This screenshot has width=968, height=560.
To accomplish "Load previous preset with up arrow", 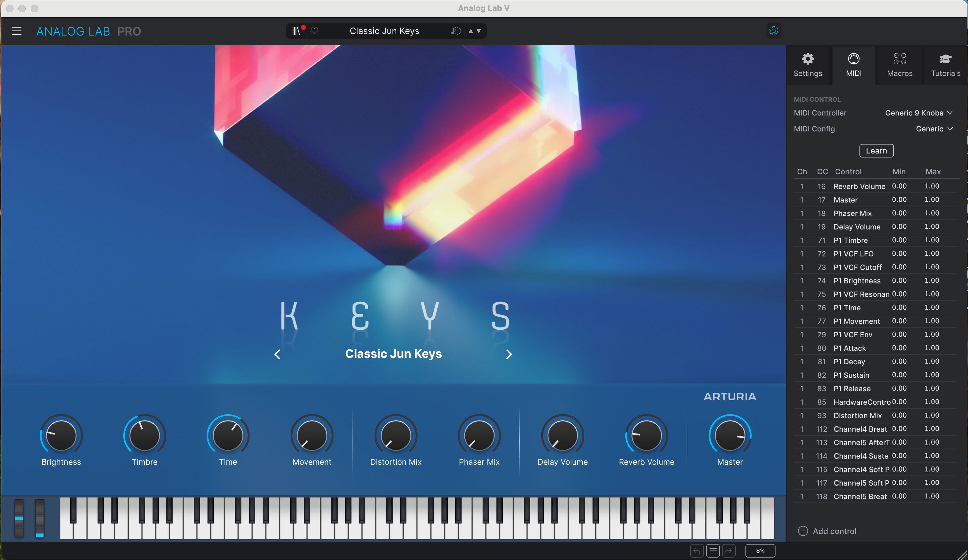I will click(x=471, y=31).
